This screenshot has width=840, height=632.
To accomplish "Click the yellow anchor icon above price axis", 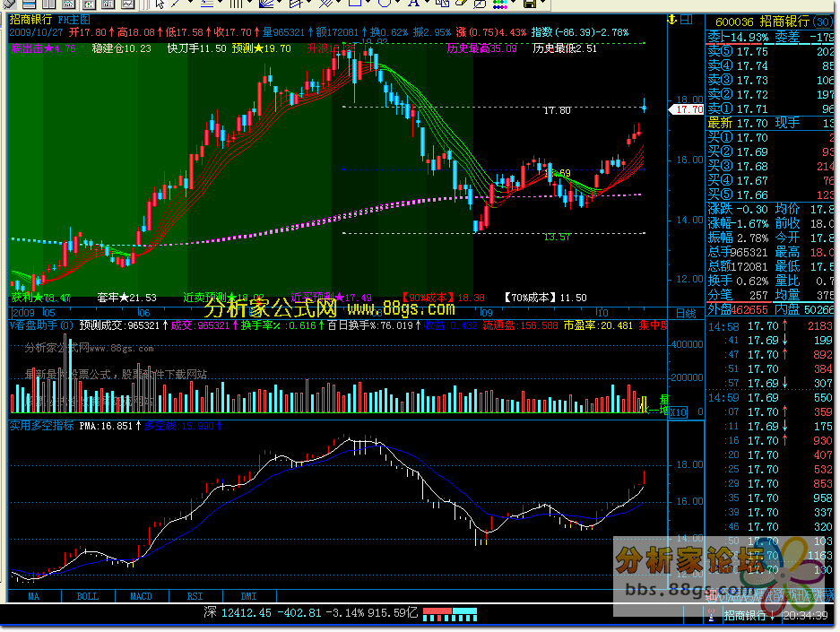I will click(672, 20).
